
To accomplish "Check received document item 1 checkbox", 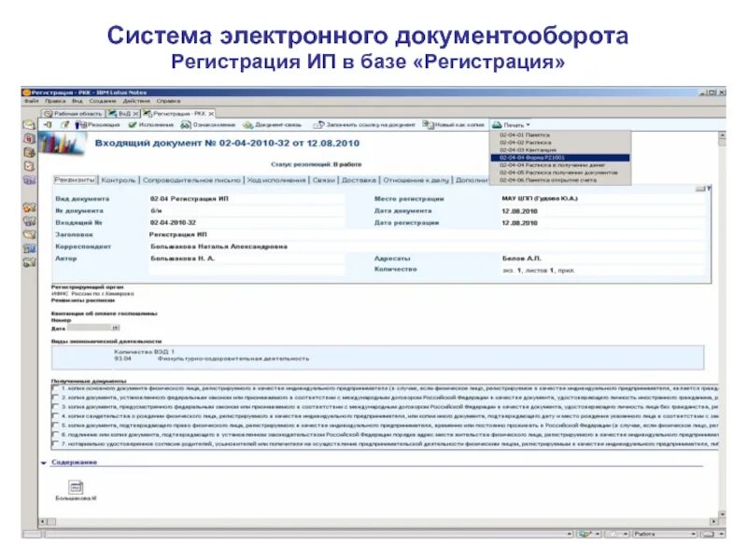I will 56,388.
